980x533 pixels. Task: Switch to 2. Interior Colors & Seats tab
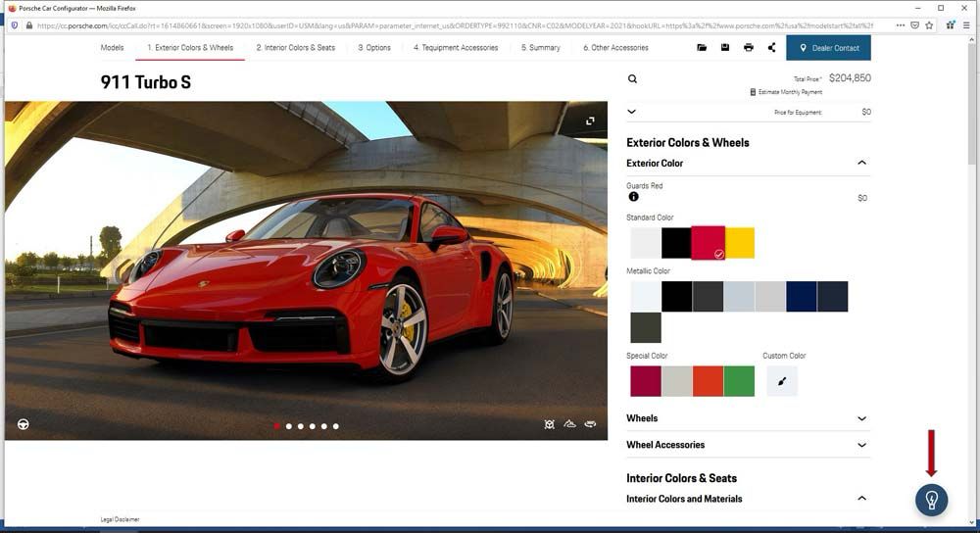(x=296, y=47)
